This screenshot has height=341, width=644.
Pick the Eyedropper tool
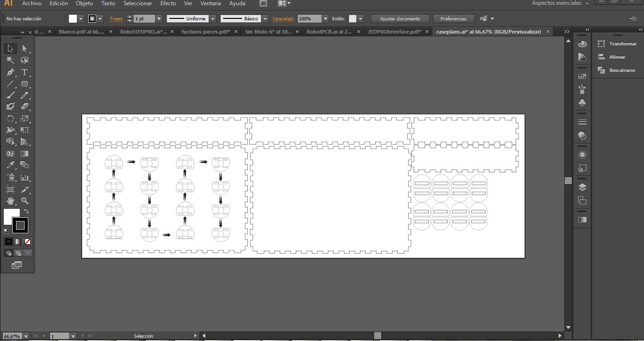coord(10,165)
